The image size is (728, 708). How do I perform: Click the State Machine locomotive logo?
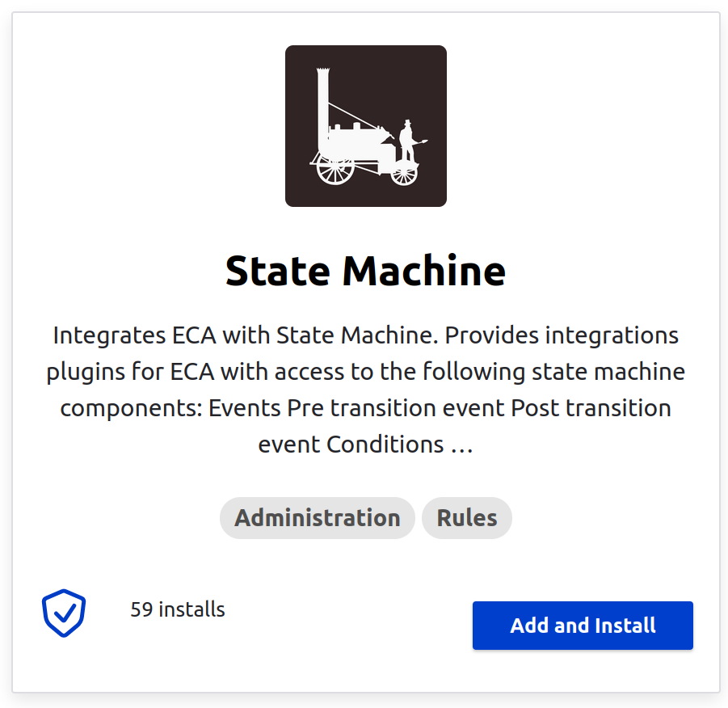pyautogui.click(x=366, y=126)
